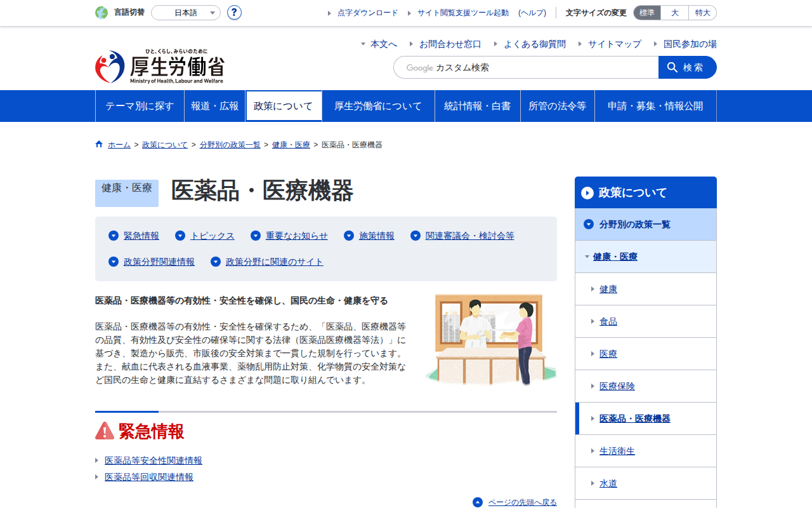Click the Ministry of Health logo
This screenshot has height=508, width=812.
click(159, 66)
